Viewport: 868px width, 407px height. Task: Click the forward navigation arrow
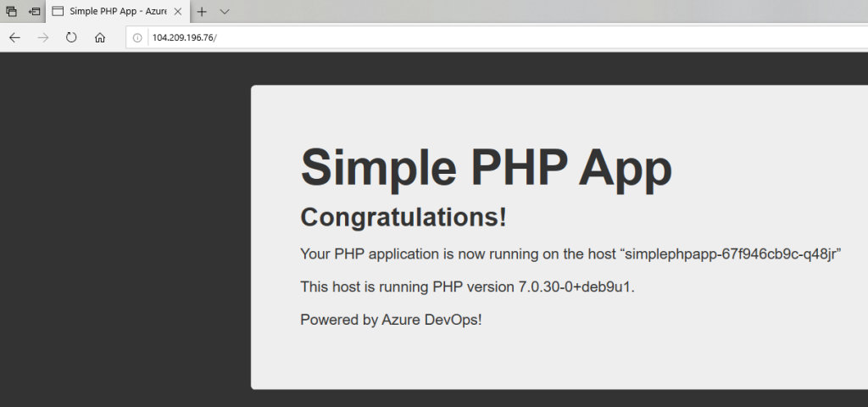(42, 37)
